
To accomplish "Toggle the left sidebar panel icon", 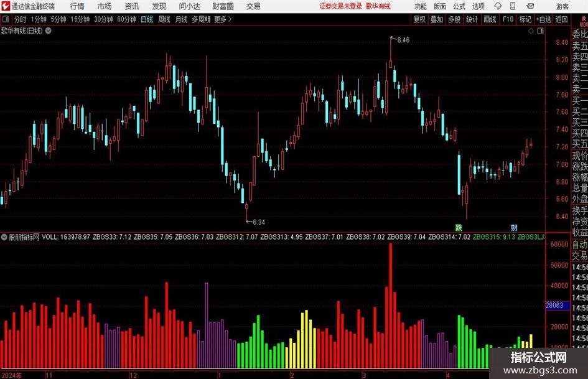I will coord(5,19).
